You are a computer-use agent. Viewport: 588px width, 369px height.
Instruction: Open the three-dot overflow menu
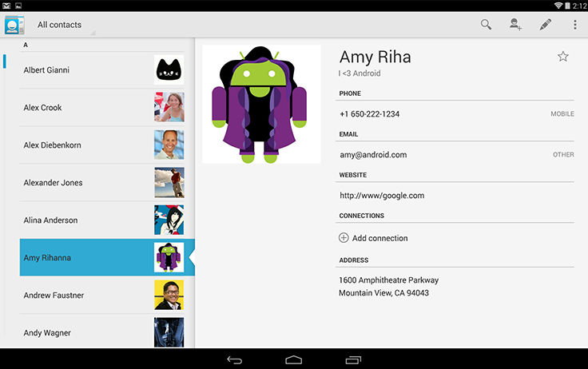575,25
